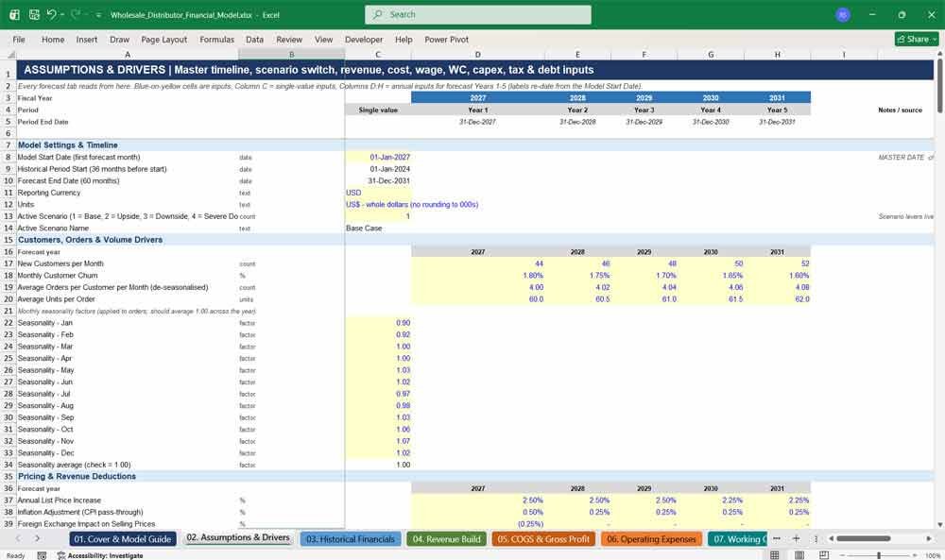Select Annual List Price Increase 2027 value 2.50%
Screen dimensions: 945x560
(478, 501)
